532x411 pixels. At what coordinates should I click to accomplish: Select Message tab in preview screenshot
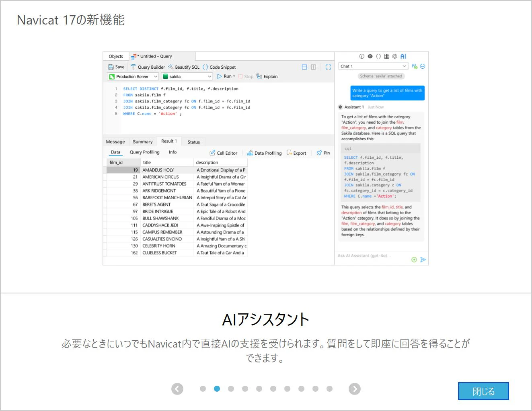(115, 142)
